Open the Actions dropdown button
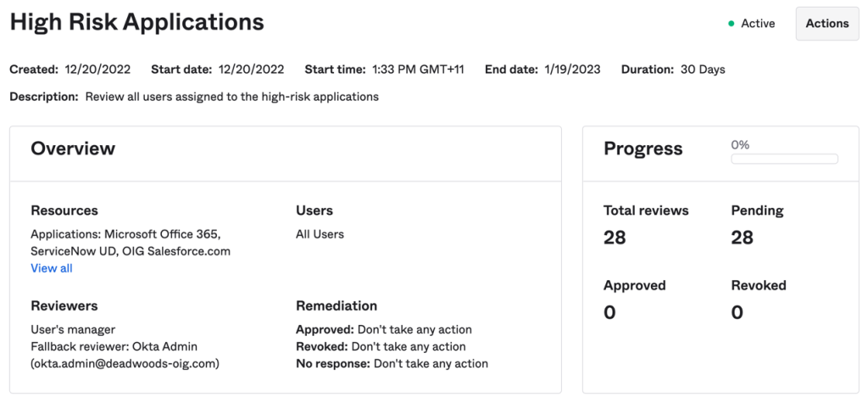868x398 pixels. (x=826, y=24)
